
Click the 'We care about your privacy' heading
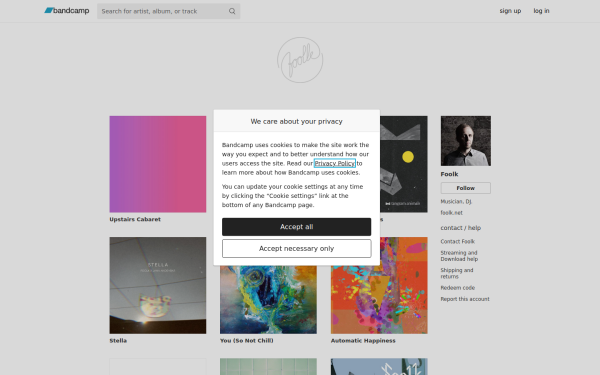click(x=297, y=121)
